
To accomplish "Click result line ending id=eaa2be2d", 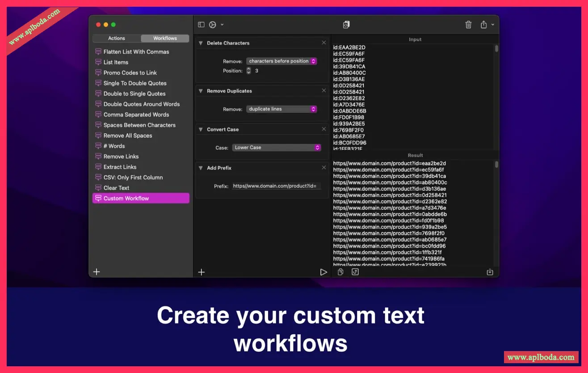I will click(390, 164).
